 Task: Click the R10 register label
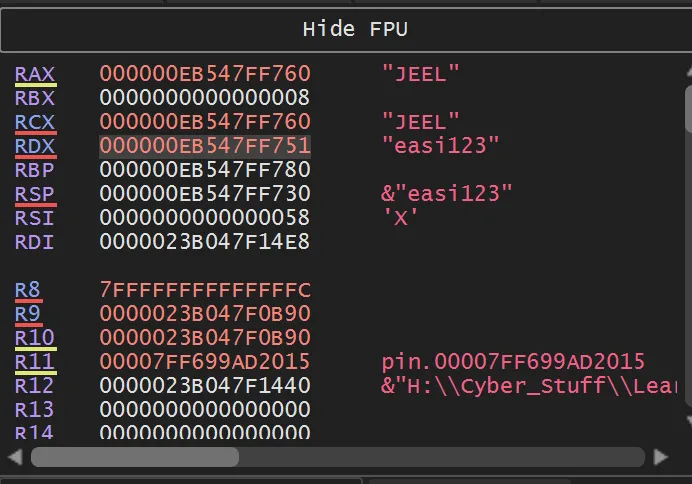pyautogui.click(x=35, y=338)
